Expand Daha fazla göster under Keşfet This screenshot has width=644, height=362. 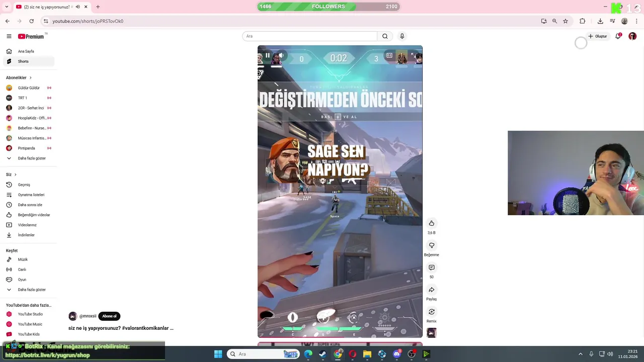tap(28, 290)
